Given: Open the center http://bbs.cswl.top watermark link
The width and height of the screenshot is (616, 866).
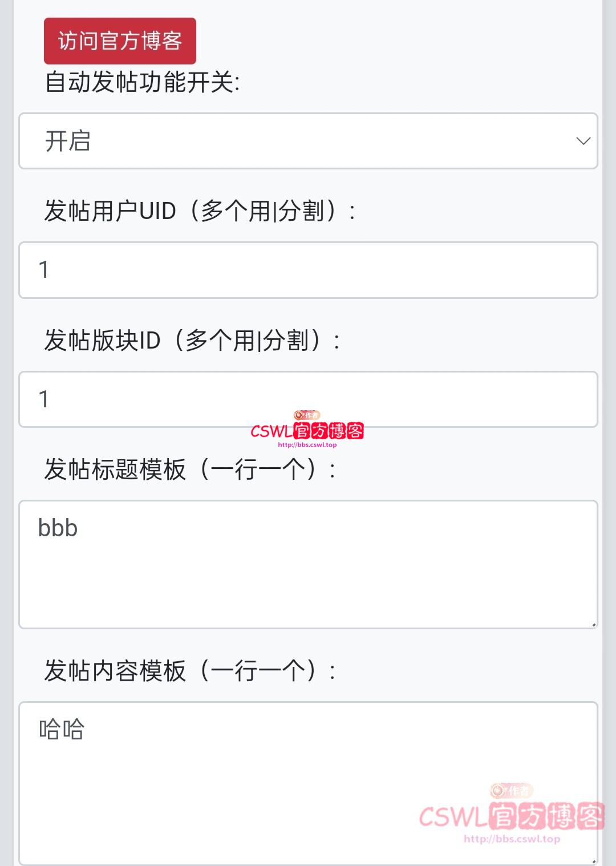Looking at the screenshot, I should (x=307, y=445).
